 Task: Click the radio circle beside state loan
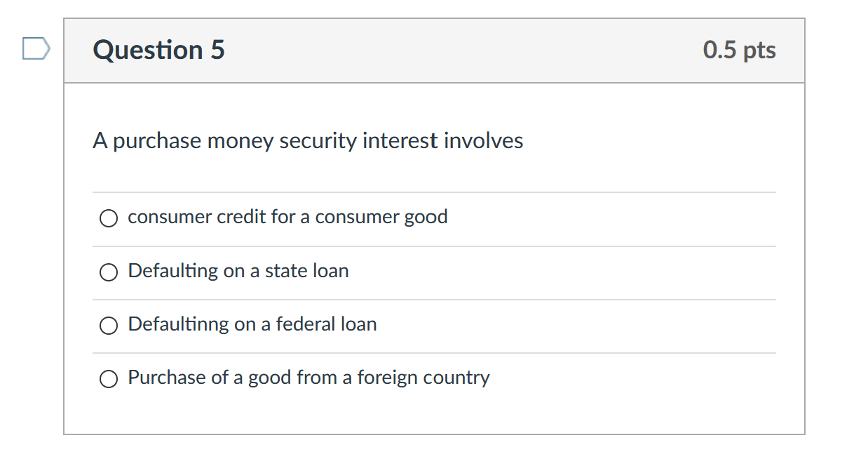coord(109,272)
